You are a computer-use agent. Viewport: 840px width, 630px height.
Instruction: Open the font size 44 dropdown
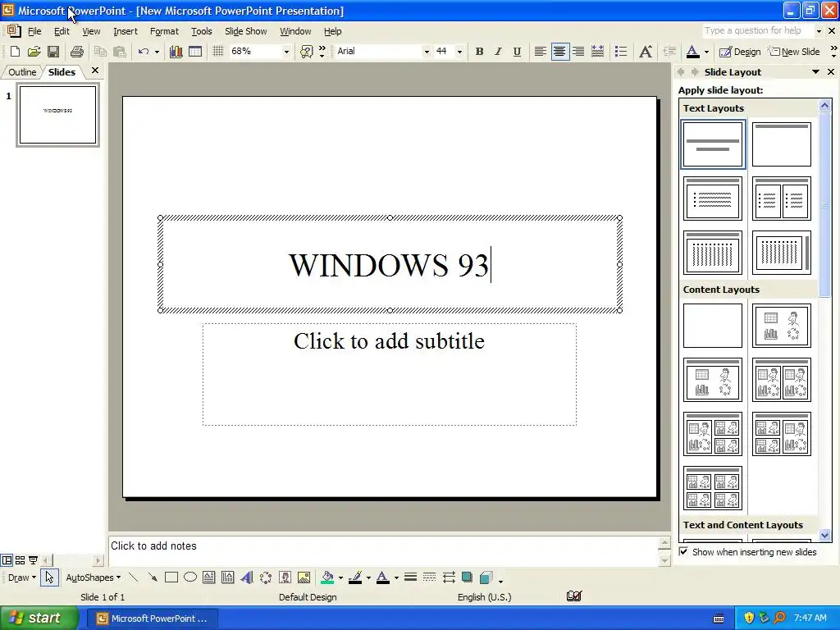click(459, 52)
